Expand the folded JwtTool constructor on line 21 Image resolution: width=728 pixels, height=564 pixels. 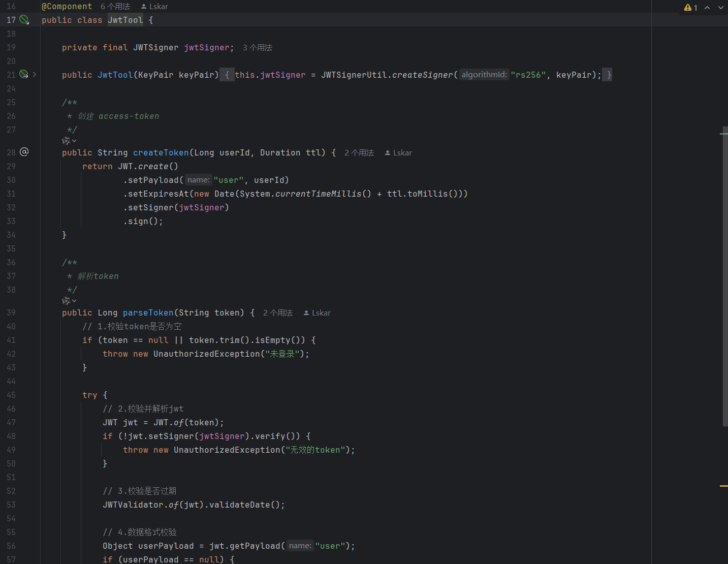coord(35,74)
